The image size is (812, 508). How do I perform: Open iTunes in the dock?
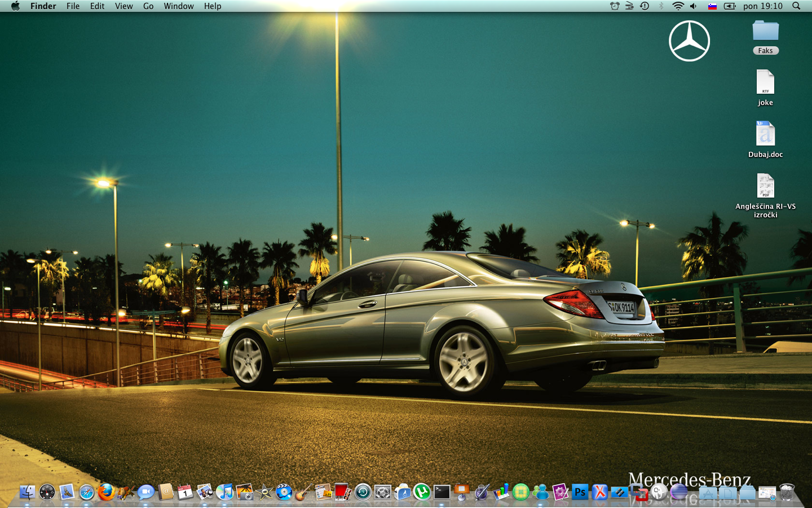point(224,492)
